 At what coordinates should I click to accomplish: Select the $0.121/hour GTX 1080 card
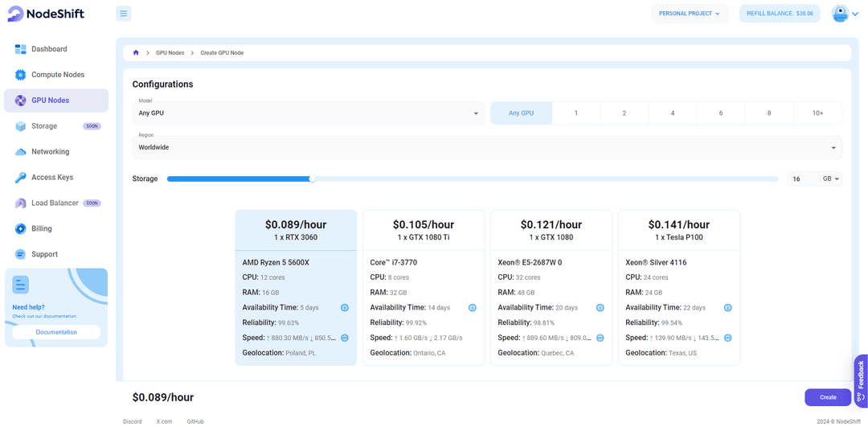point(551,287)
